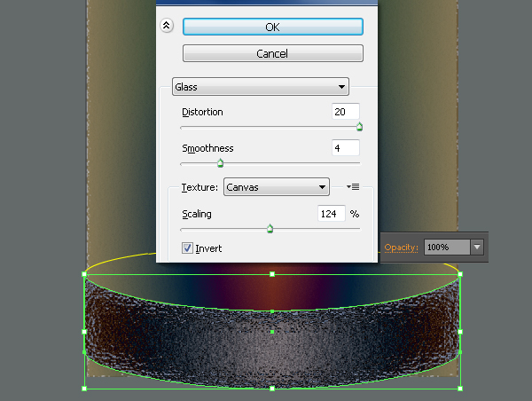Click the Scaling percentage field

[331, 213]
